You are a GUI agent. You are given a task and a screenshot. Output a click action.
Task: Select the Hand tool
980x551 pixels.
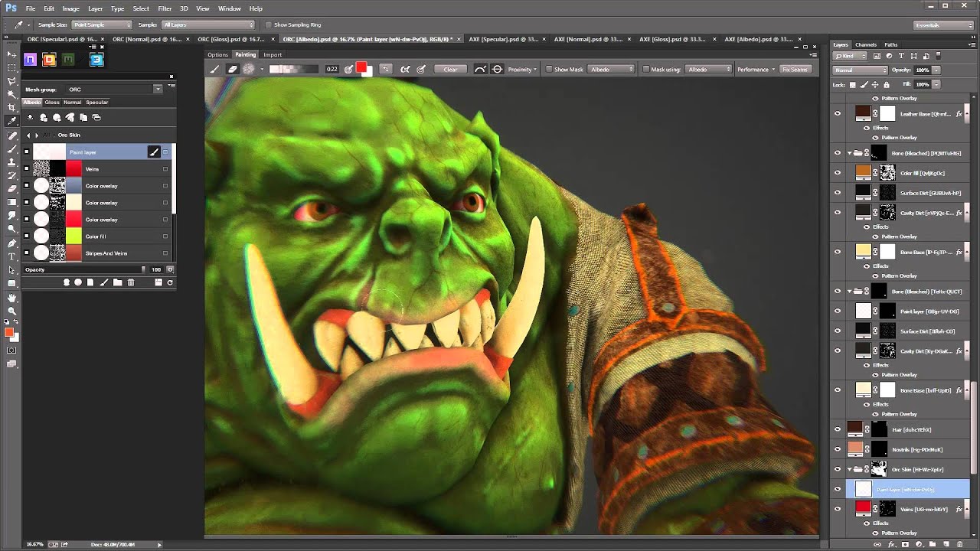[12, 298]
